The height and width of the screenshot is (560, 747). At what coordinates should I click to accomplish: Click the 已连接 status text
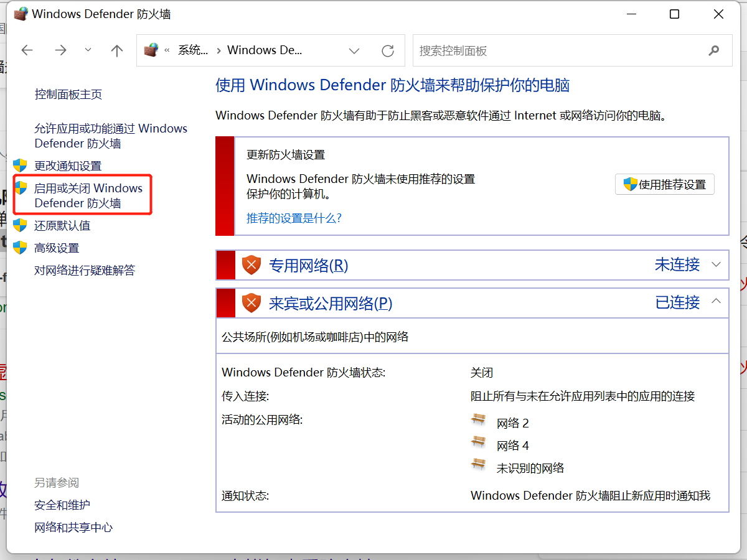(677, 302)
